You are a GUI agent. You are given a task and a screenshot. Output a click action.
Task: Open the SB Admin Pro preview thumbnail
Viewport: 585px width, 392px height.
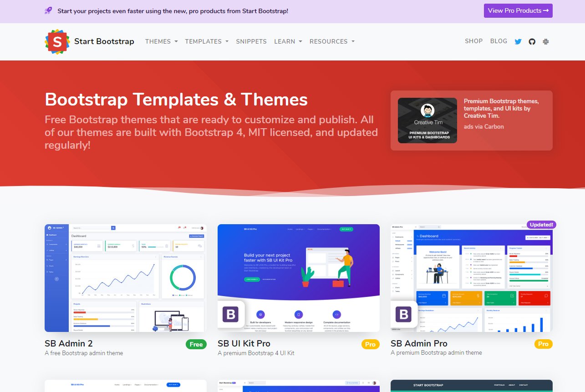click(x=472, y=278)
